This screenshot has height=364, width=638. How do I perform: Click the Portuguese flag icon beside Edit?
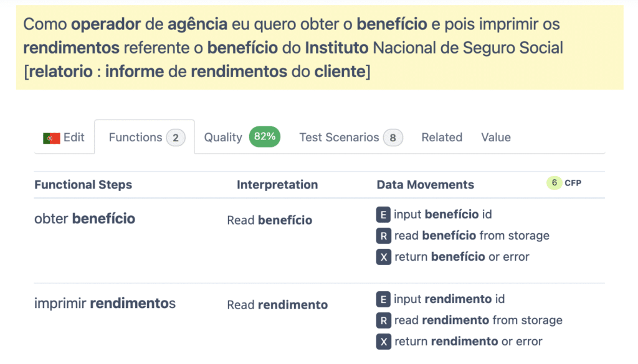(x=51, y=138)
